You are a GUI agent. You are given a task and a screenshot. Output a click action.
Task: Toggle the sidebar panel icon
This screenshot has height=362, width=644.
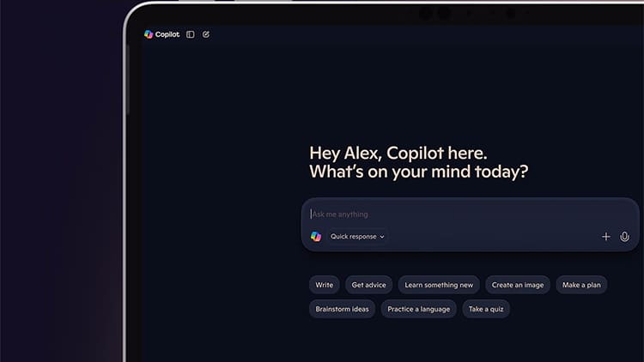pyautogui.click(x=191, y=34)
